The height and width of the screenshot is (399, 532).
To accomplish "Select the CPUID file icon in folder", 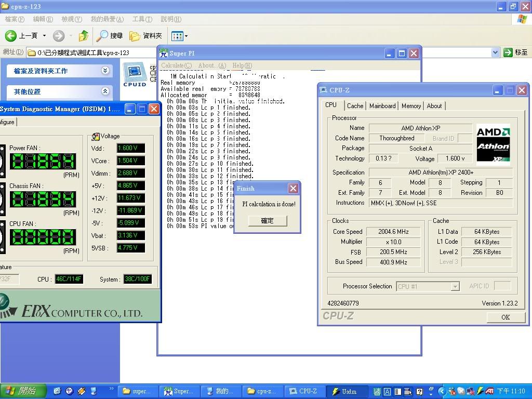I will point(135,75).
